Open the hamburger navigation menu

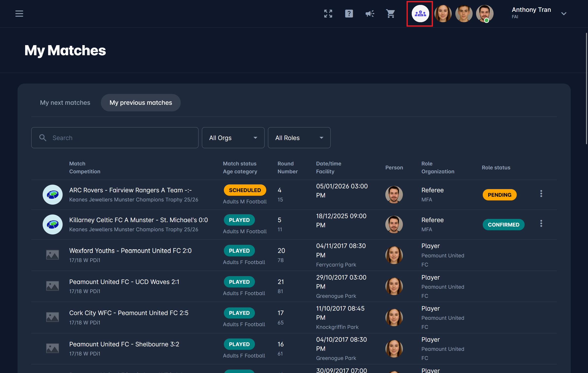pos(19,14)
